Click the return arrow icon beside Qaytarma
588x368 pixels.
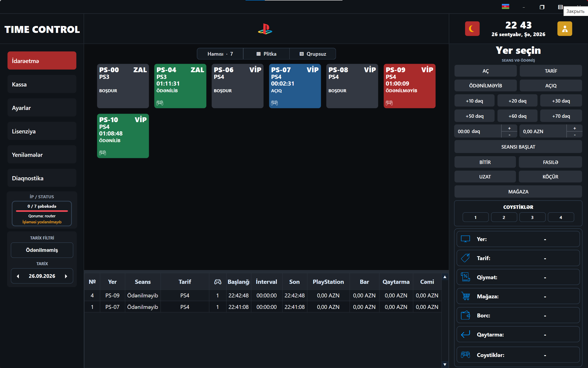click(465, 334)
